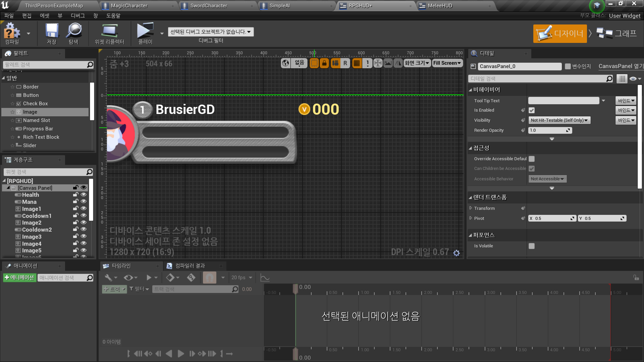Screen dimensions: 644x362
Task: Toggle the grid snapping icon in viewport
Action: tap(357, 63)
